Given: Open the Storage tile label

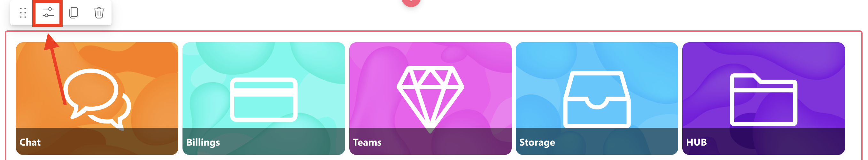Looking at the screenshot, I should [x=537, y=142].
